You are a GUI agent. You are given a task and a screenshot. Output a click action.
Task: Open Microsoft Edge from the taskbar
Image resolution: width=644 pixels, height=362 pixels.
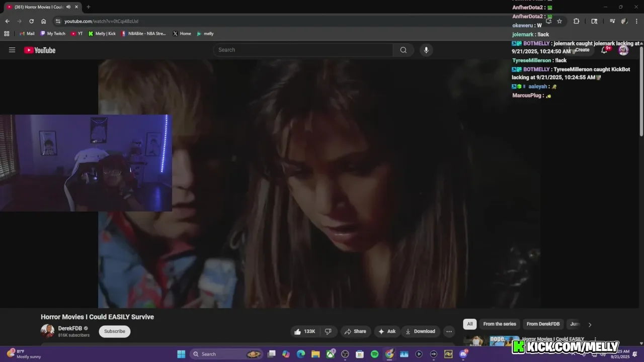[x=301, y=354]
